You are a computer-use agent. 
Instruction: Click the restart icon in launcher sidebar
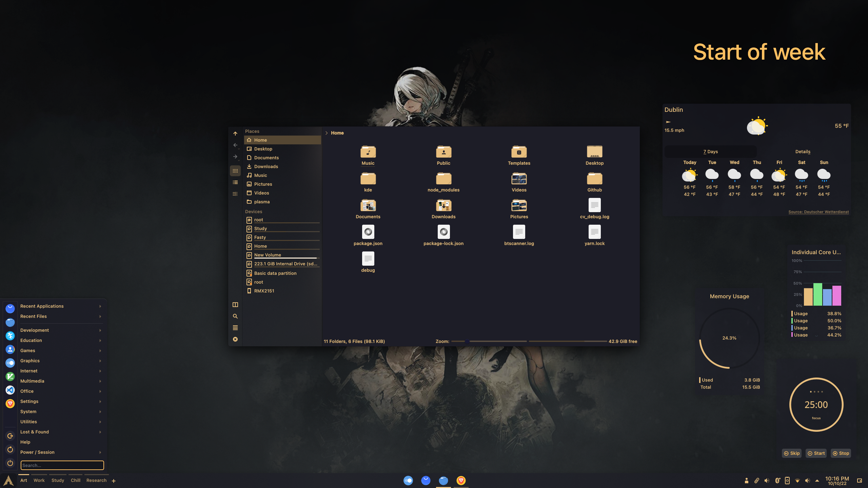10,449
